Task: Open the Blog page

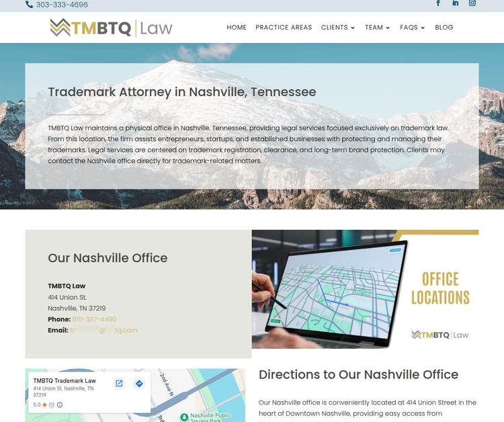Action: tap(444, 28)
